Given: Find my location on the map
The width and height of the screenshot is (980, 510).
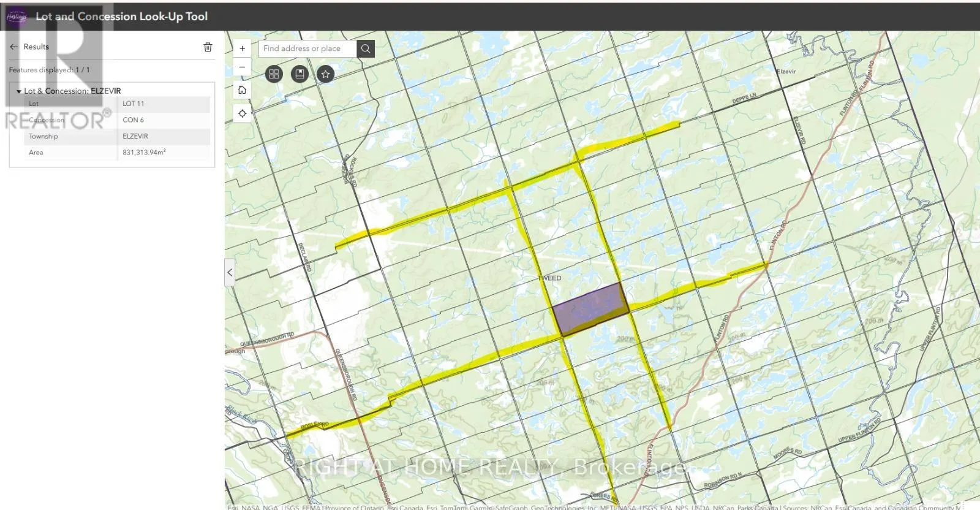Looking at the screenshot, I should [x=242, y=113].
